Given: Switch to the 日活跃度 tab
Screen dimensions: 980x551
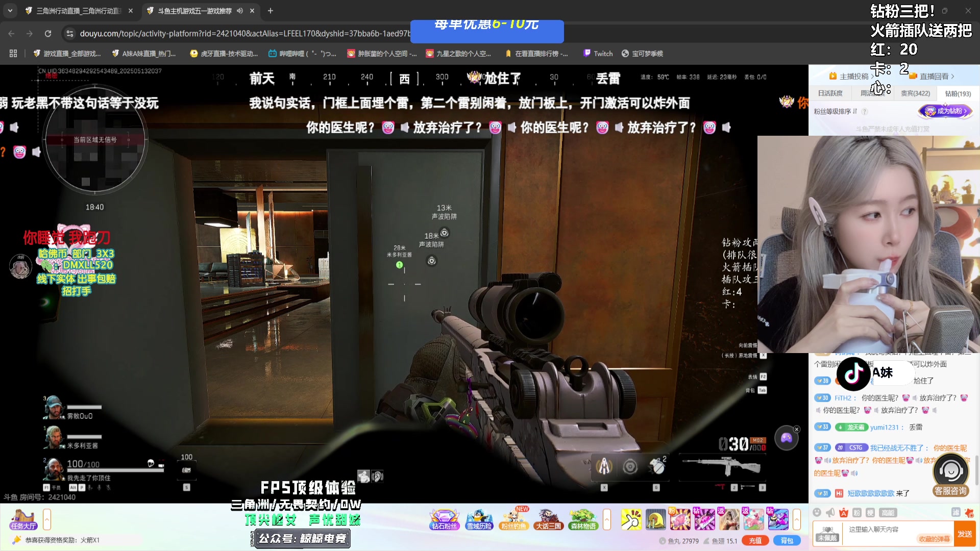Looking at the screenshot, I should point(830,93).
